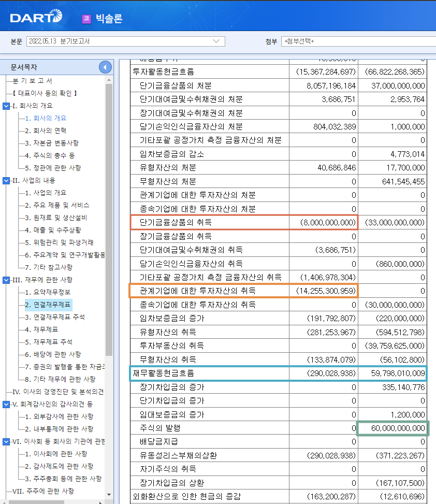Collapse the 문서목차 panel with blue arrow
This screenshot has height=504, width=436.
(x=105, y=66)
